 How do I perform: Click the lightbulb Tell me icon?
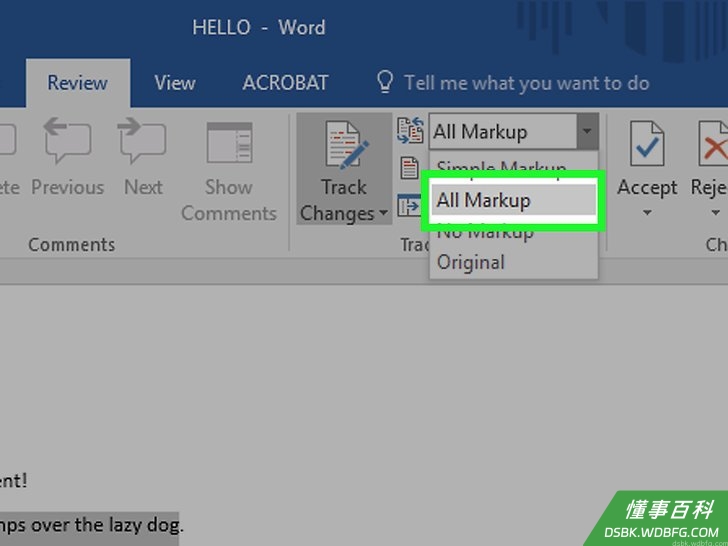385,82
